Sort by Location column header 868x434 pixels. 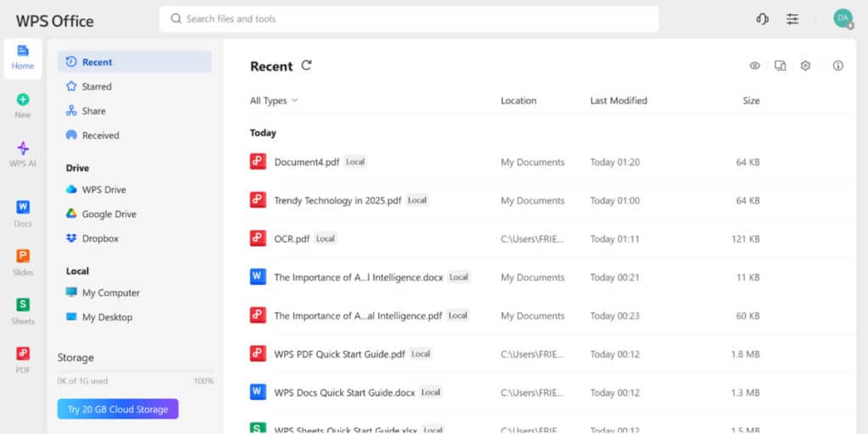(x=519, y=101)
